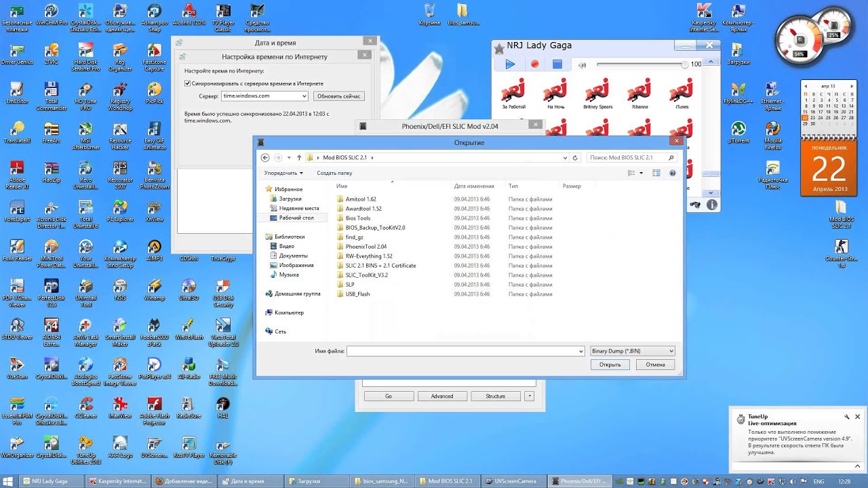Open the HD Tune PRO desktop icon
This screenshot has width=868, height=488.
click(x=85, y=96)
